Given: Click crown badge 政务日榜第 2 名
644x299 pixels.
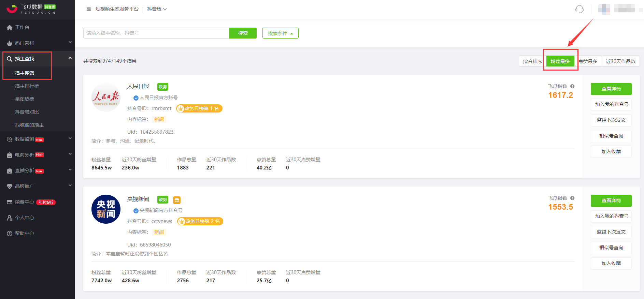Looking at the screenshot, I should (200, 221).
